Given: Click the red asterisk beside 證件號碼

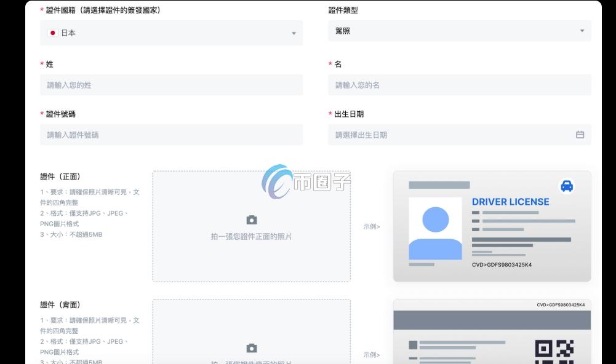Looking at the screenshot, I should tap(41, 114).
